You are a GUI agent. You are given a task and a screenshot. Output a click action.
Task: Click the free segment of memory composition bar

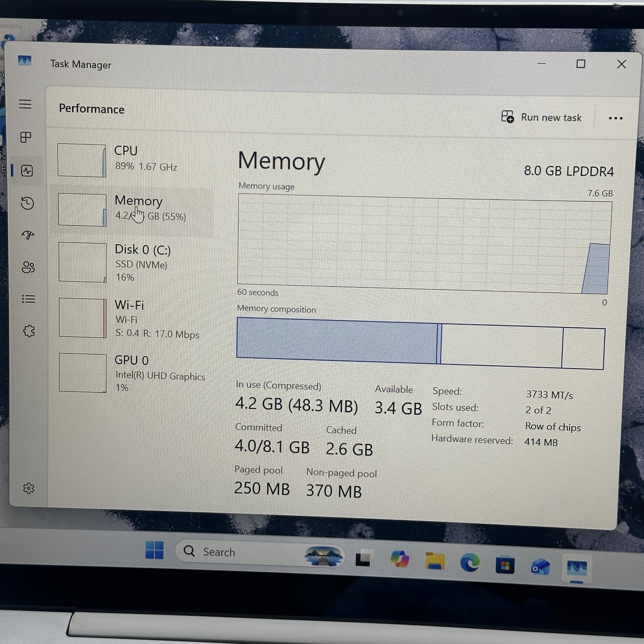pyautogui.click(x=583, y=349)
